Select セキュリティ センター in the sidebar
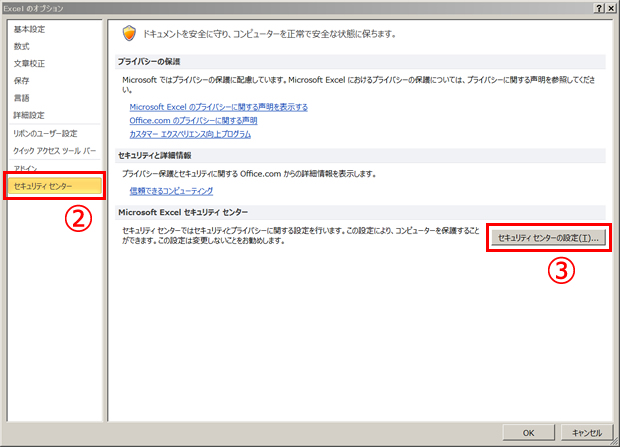 point(55,186)
